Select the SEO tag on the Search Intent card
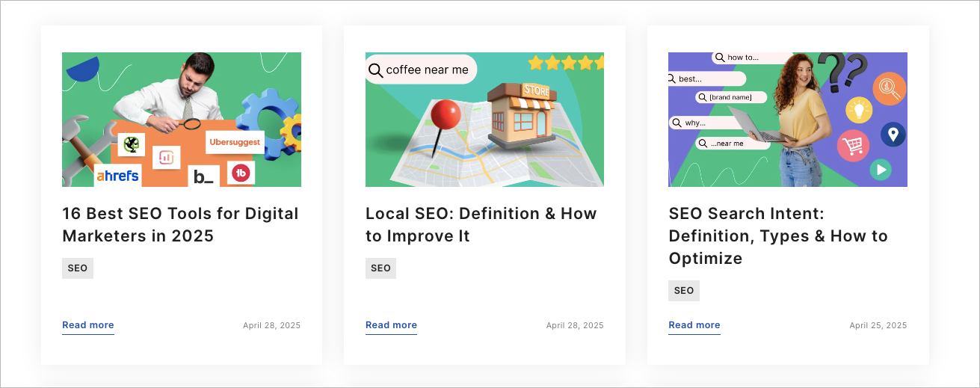 683,291
